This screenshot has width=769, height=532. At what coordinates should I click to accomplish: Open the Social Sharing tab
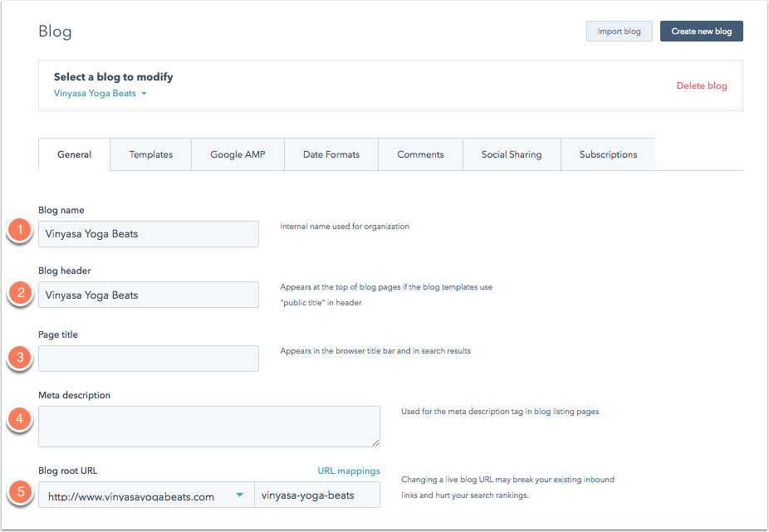pyautogui.click(x=512, y=154)
